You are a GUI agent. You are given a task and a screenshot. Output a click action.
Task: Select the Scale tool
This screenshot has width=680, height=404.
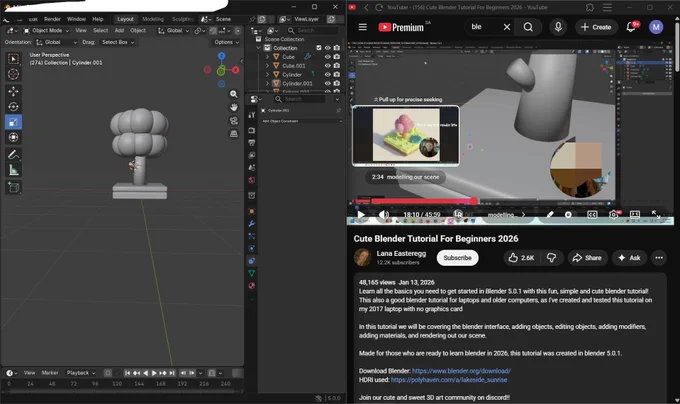point(13,122)
